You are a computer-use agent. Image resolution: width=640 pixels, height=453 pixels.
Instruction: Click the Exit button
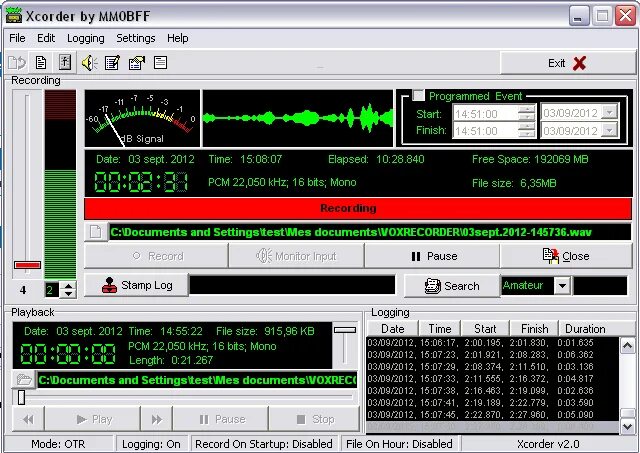click(x=567, y=63)
